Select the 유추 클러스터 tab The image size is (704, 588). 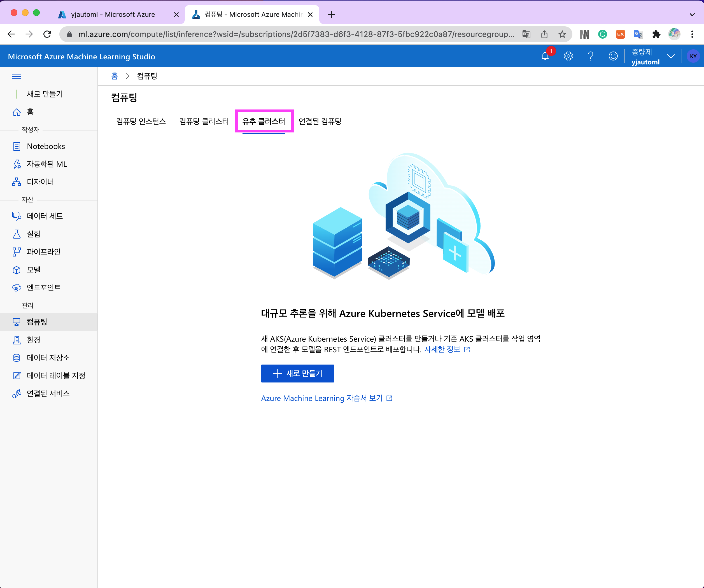click(x=264, y=121)
